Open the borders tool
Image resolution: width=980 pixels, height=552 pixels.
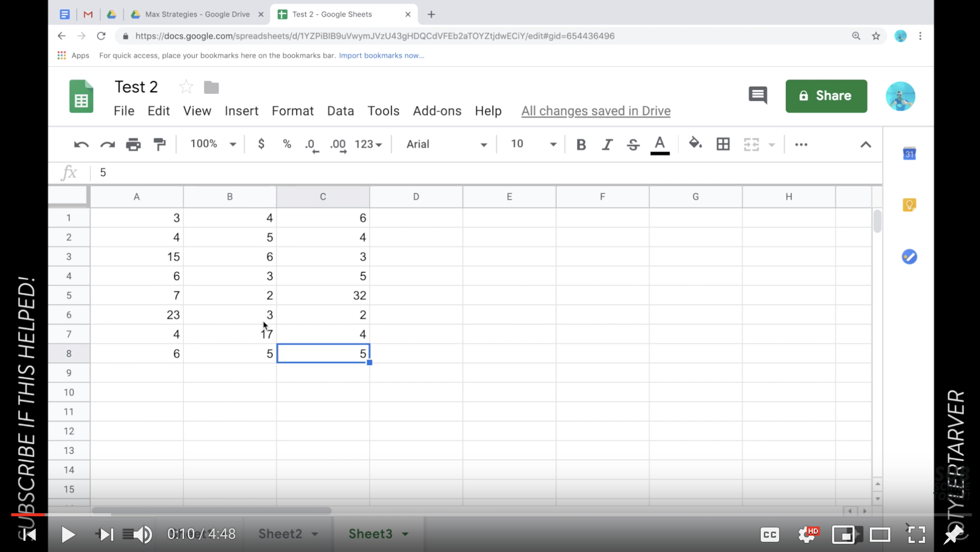[723, 144]
